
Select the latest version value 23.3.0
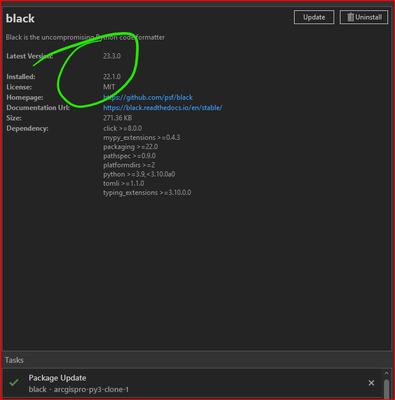tap(112, 56)
